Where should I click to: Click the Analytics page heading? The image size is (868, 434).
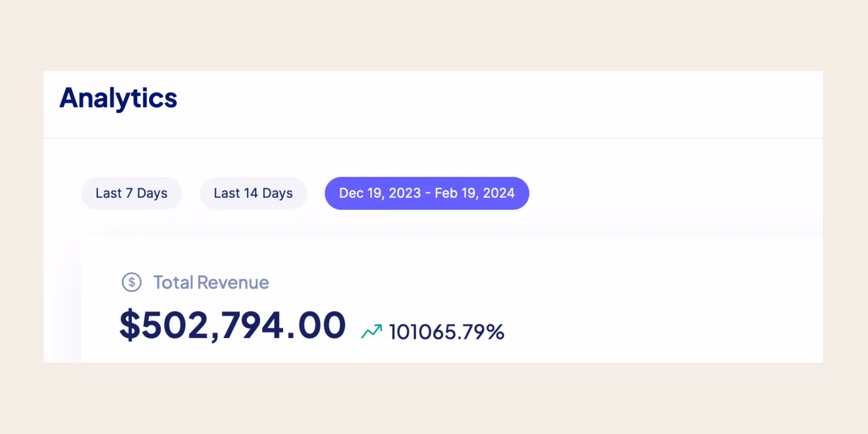coord(118,98)
